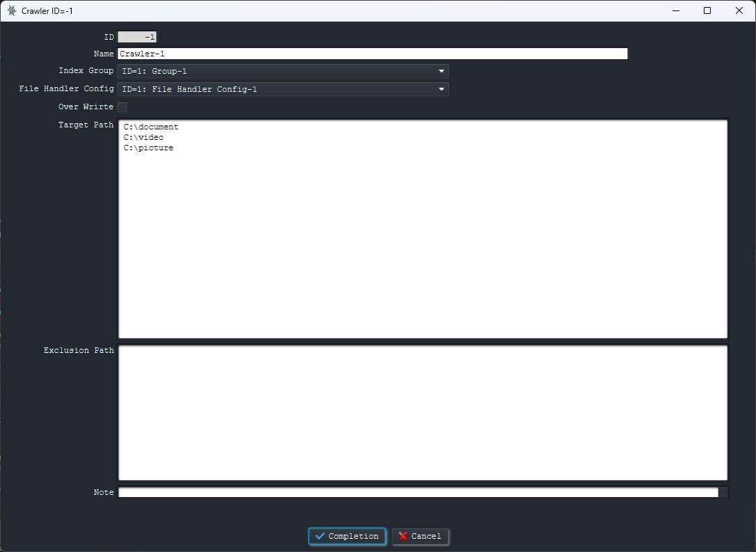Viewport: 756px width, 552px height.
Task: Click the blue checkmark icon on Completion
Action: point(320,536)
